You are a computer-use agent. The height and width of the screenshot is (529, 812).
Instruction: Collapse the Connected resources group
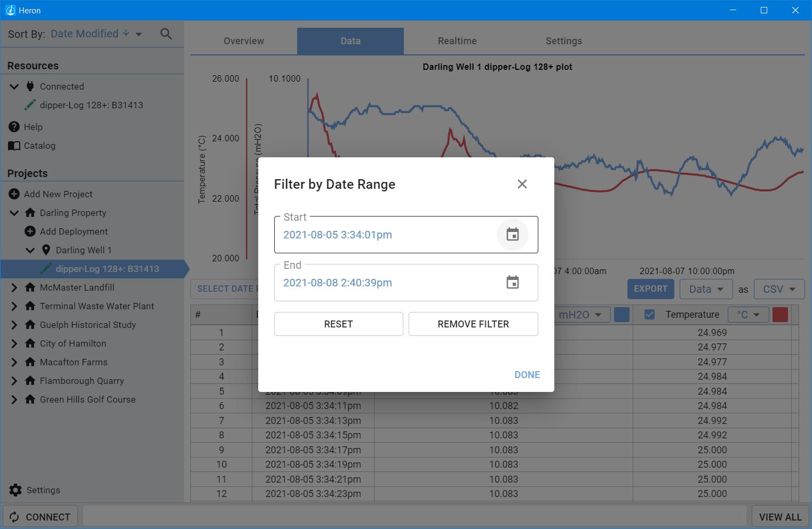click(14, 86)
